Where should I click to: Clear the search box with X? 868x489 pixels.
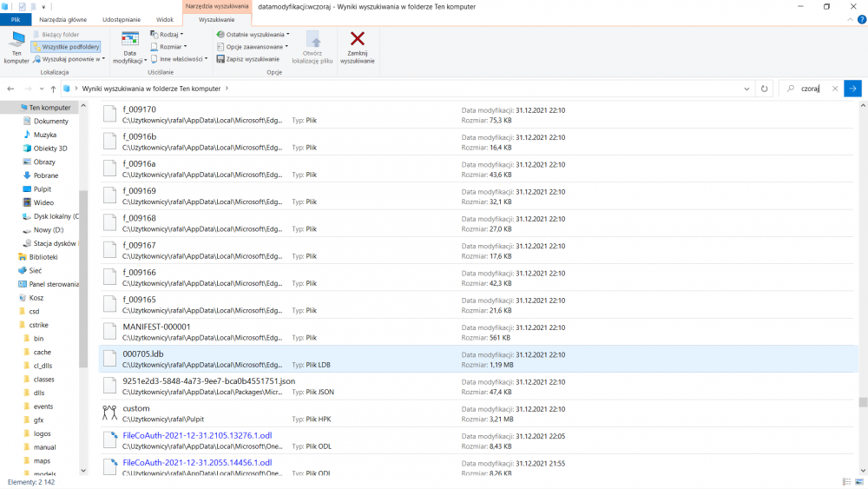[x=835, y=89]
